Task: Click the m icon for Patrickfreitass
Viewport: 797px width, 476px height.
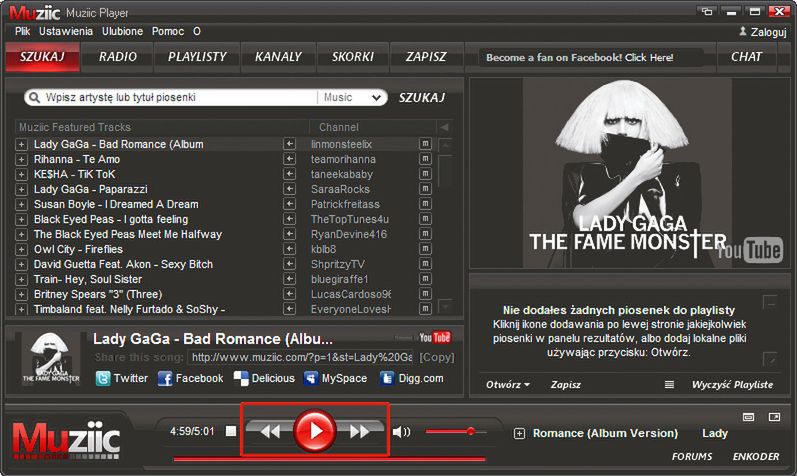Action: click(425, 204)
